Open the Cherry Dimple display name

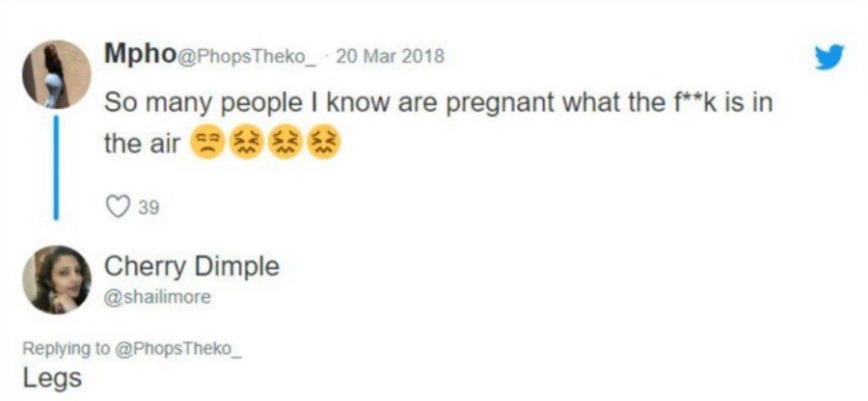pyautogui.click(x=191, y=266)
